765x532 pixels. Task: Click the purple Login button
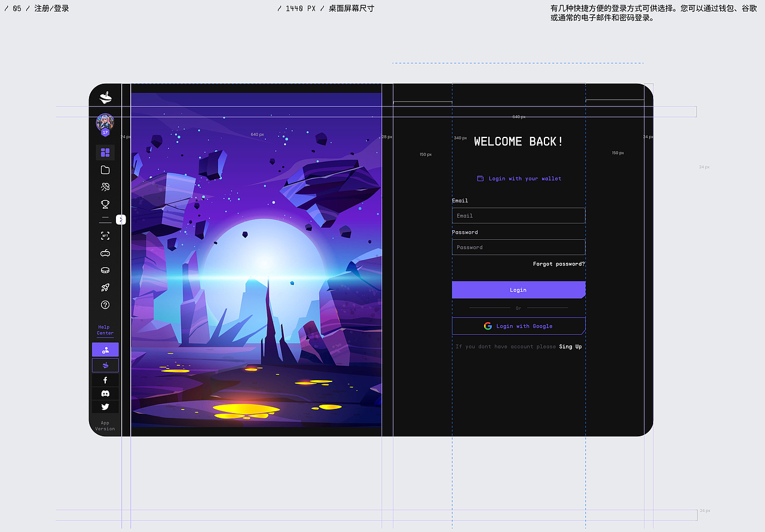(x=518, y=290)
